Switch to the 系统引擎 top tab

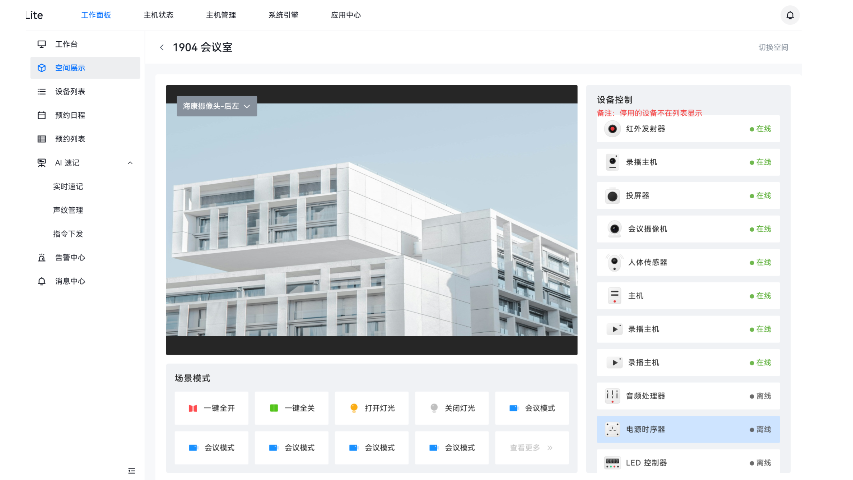(x=283, y=15)
